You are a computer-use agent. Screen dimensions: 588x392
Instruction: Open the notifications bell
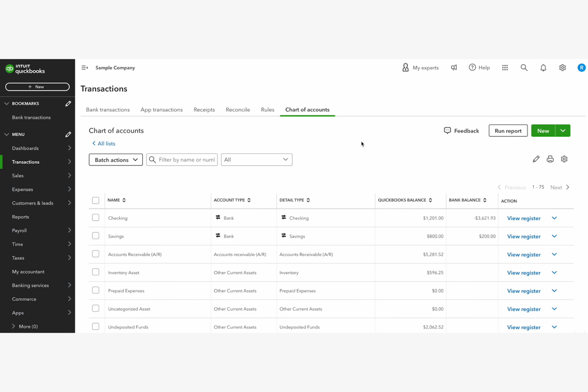[543, 68]
